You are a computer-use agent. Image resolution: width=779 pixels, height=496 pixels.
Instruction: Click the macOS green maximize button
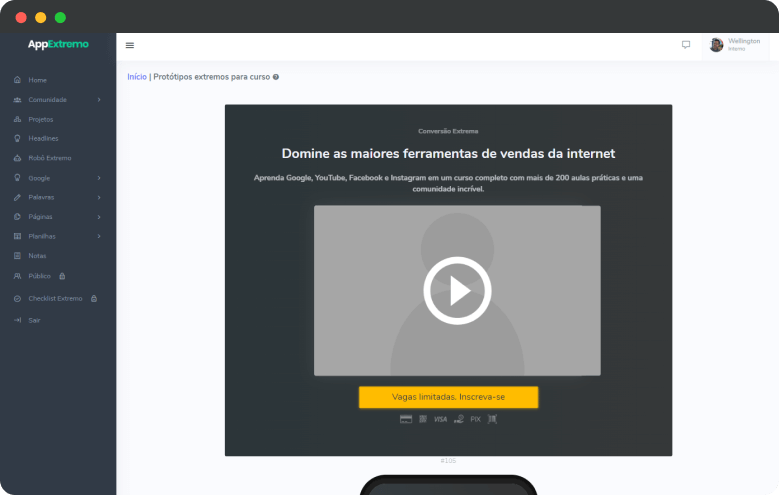click(60, 18)
